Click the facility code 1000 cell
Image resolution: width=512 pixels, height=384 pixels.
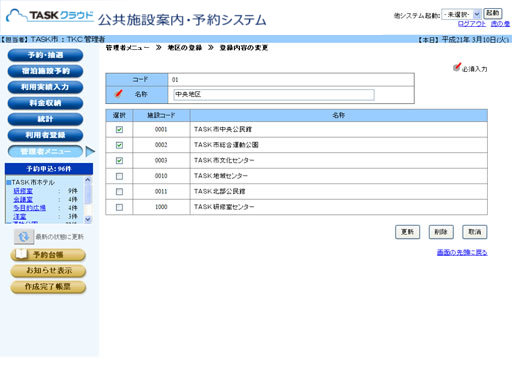[x=161, y=207]
